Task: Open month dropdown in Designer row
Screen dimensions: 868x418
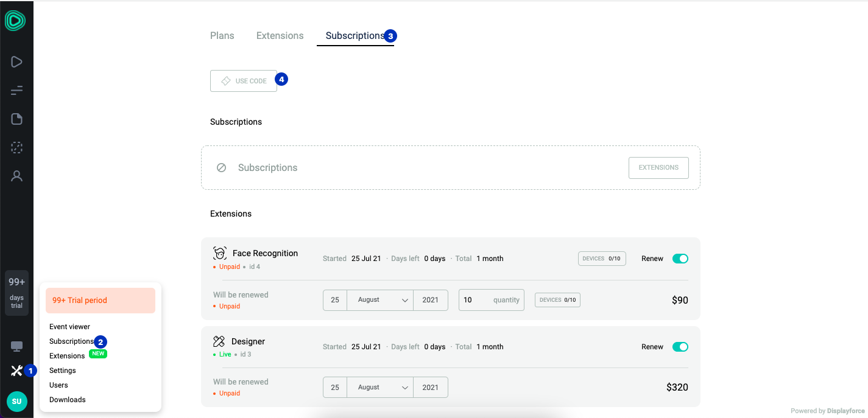Action: click(380, 387)
